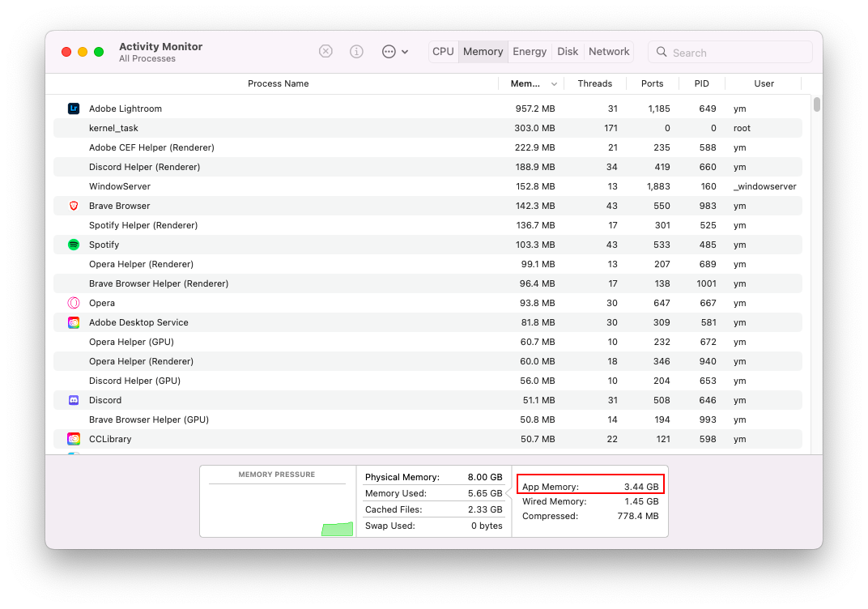Click the Compressed 778.4 MB value

point(638,516)
